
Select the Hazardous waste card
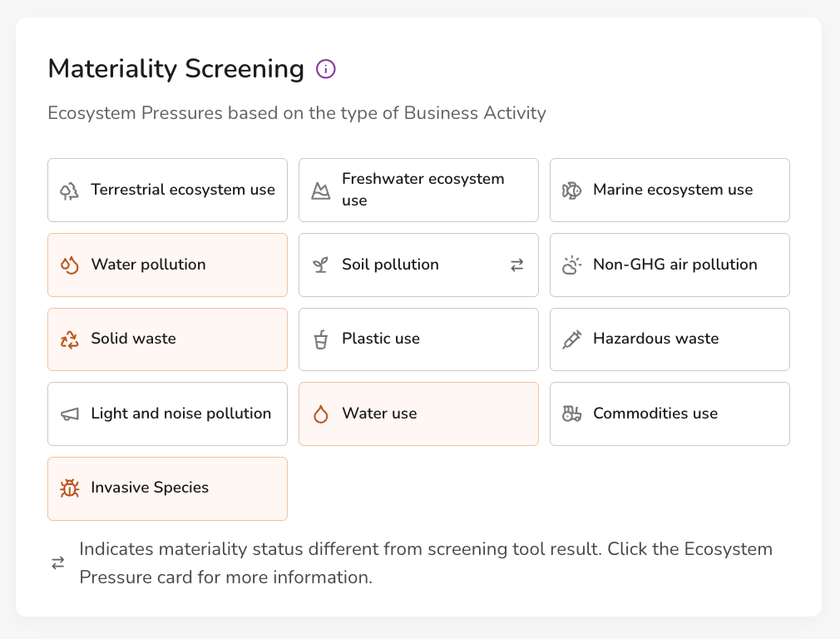(x=670, y=339)
